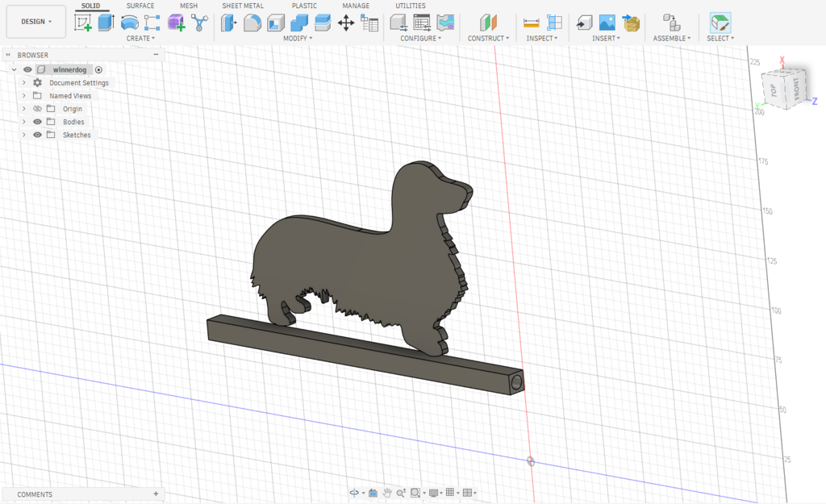826x504 pixels.
Task: Click the configure rules icon
Action: (445, 23)
